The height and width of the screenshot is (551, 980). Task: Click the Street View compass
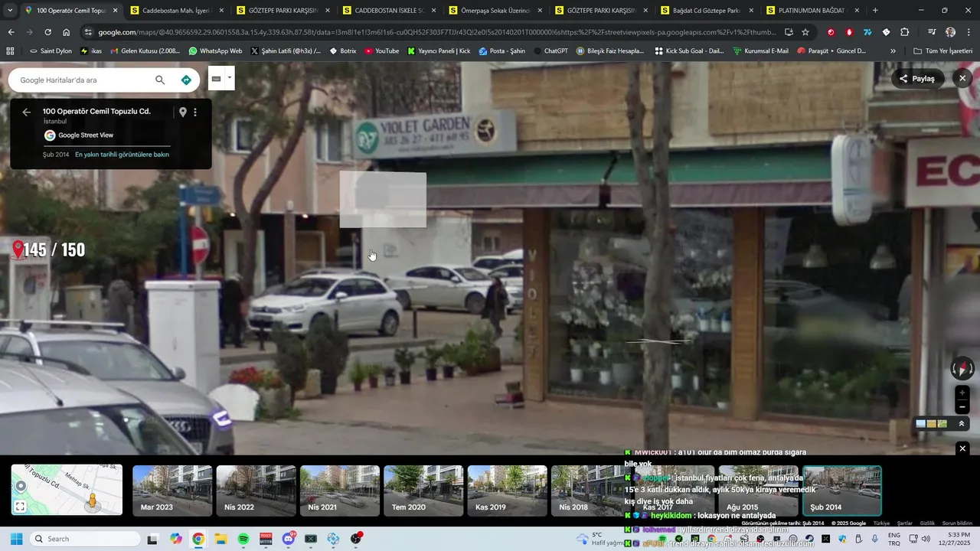(962, 369)
